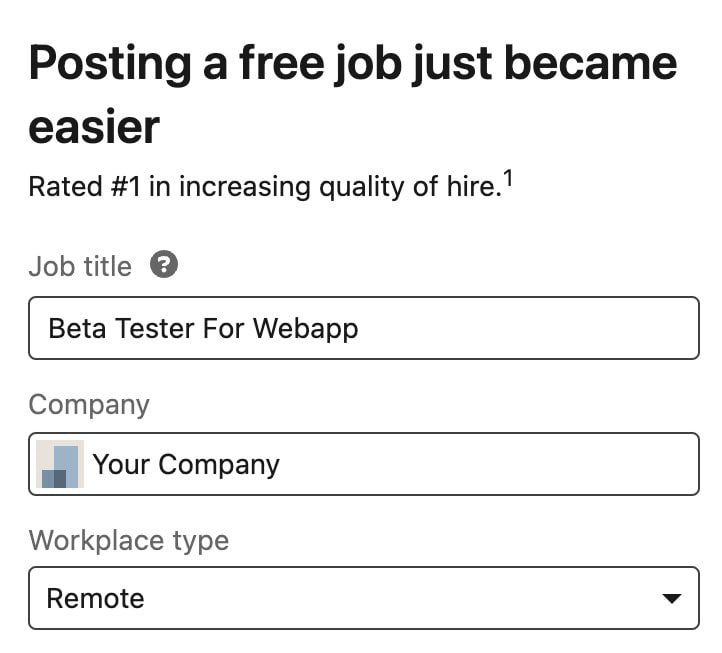Open the Workplace type combo box
The image size is (722, 653).
364,598
